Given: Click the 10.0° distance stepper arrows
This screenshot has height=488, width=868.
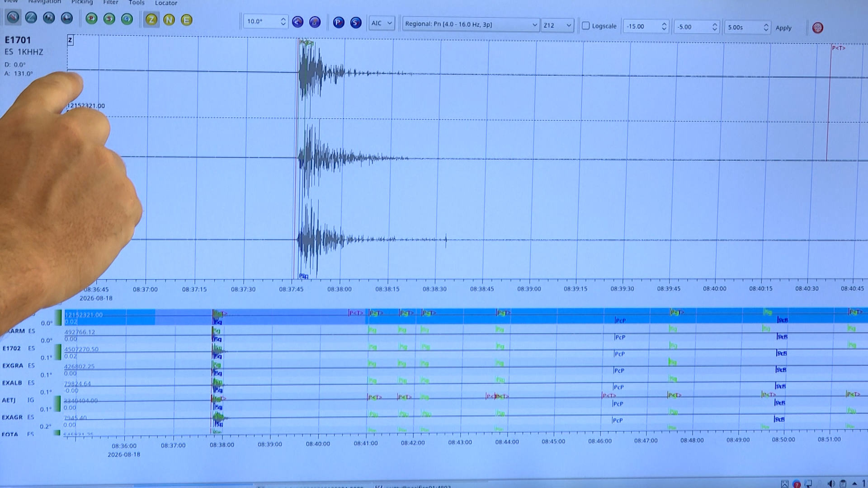Looking at the screenshot, I should coord(283,21).
